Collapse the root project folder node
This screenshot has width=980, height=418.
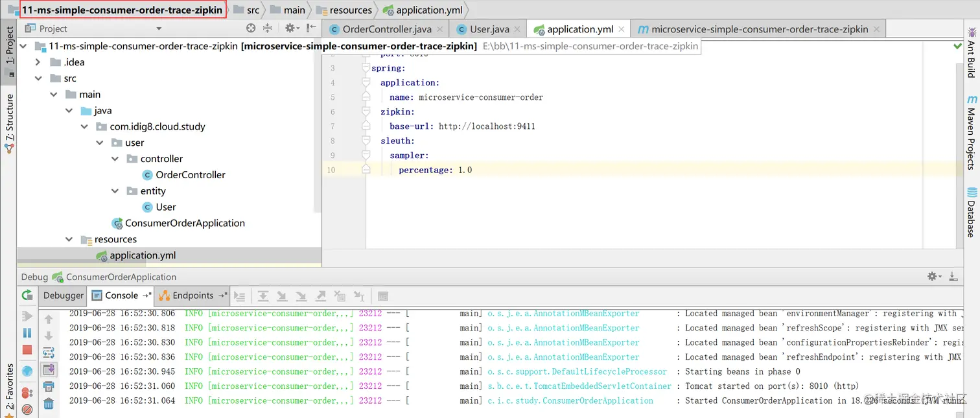click(23, 46)
